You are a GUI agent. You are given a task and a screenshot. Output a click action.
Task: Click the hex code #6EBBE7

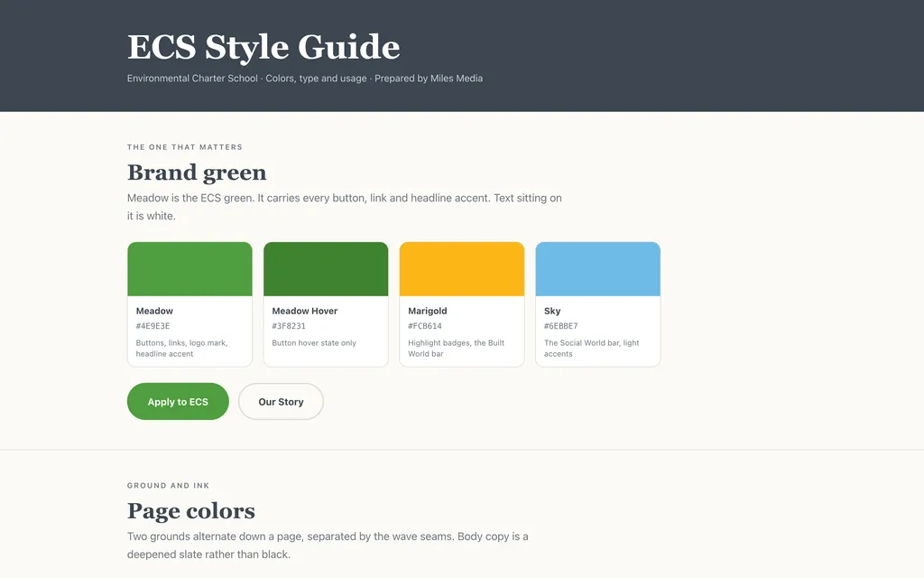coord(561,325)
